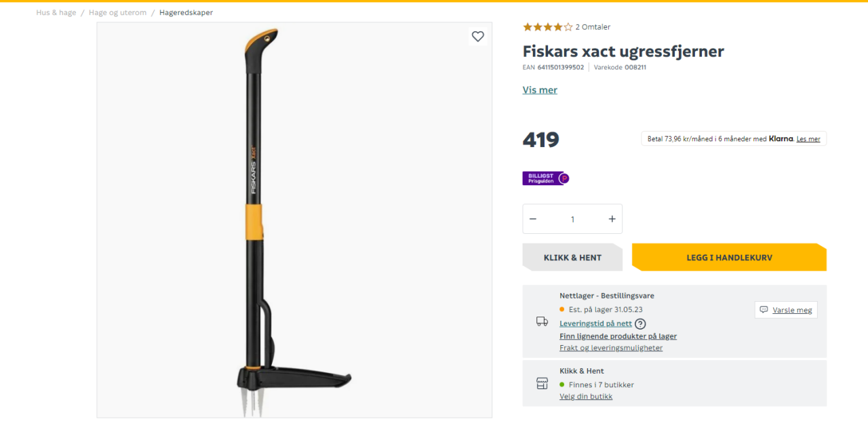Open the Hus & hage breadcrumb
The width and height of the screenshot is (868, 436).
click(x=56, y=13)
